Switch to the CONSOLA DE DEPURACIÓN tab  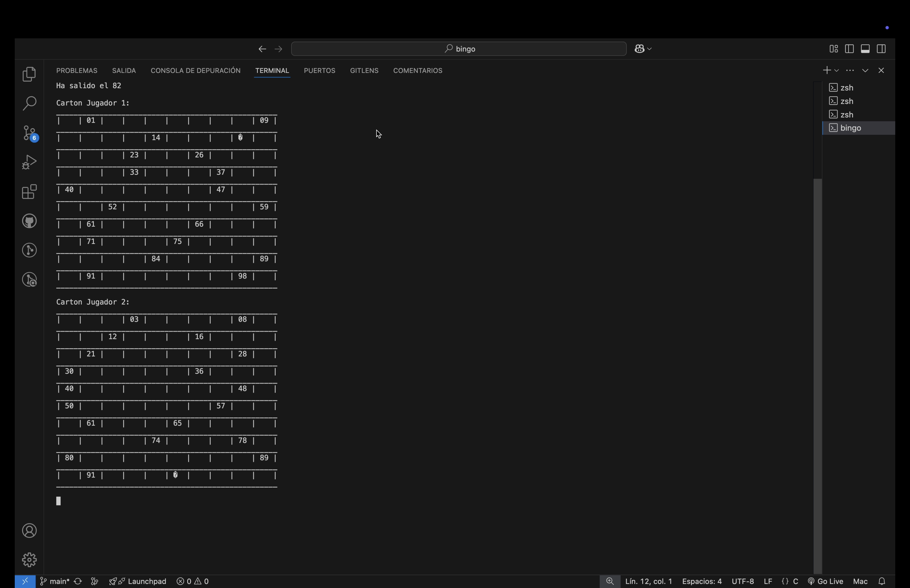[x=196, y=71]
